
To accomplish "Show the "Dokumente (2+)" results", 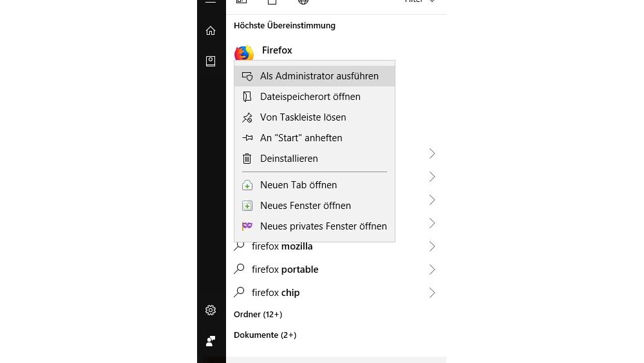I will [x=265, y=335].
